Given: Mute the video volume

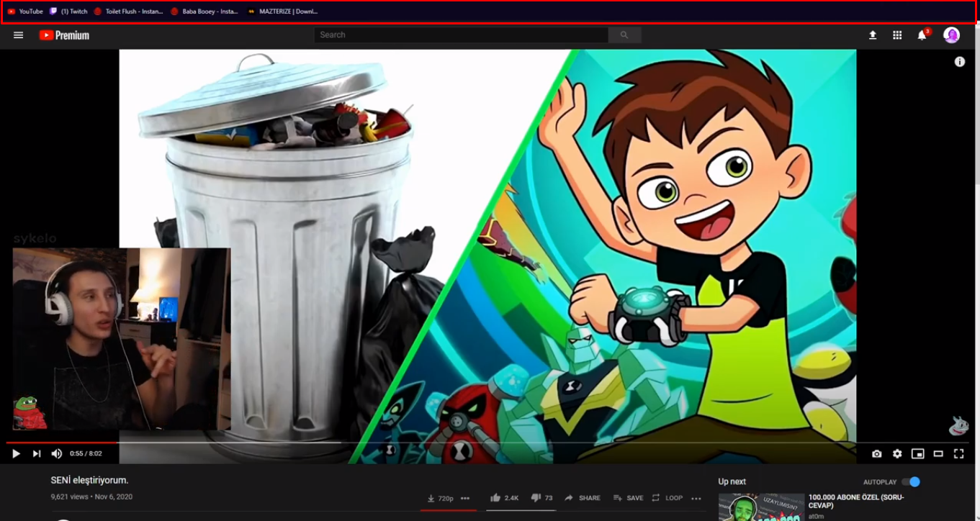Looking at the screenshot, I should (57, 453).
